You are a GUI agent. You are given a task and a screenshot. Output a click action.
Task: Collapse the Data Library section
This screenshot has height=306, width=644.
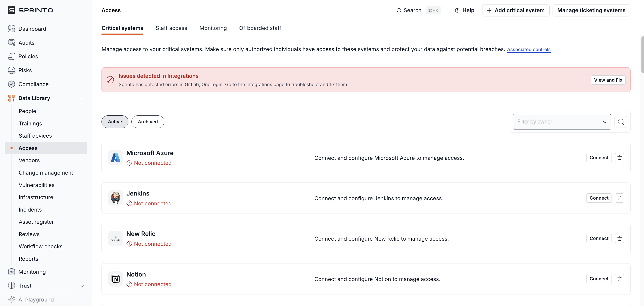click(x=82, y=98)
